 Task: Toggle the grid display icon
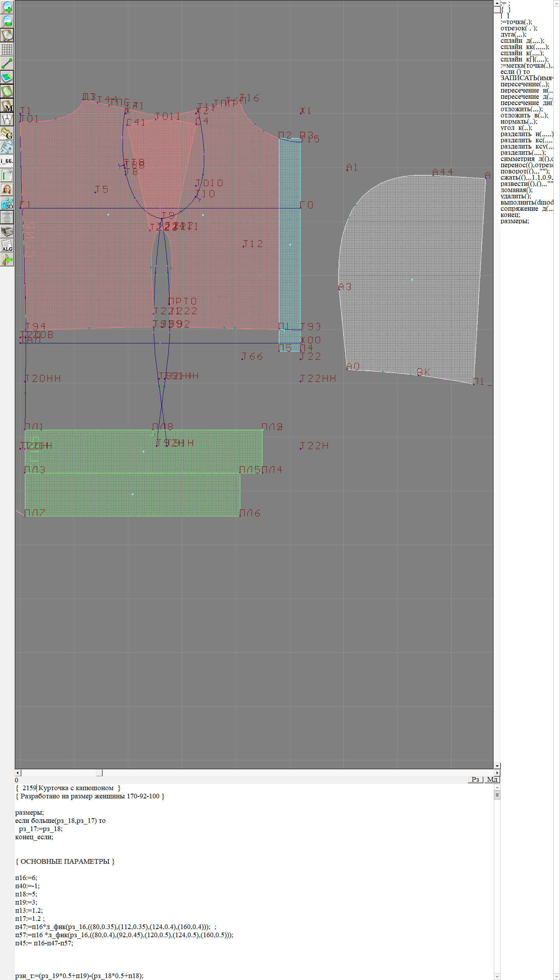click(x=7, y=49)
